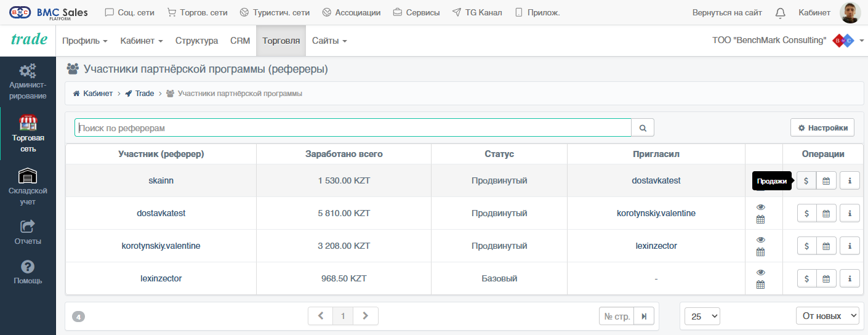The width and height of the screenshot is (868, 335).
Task: Open TG Канал link
Action: (477, 12)
